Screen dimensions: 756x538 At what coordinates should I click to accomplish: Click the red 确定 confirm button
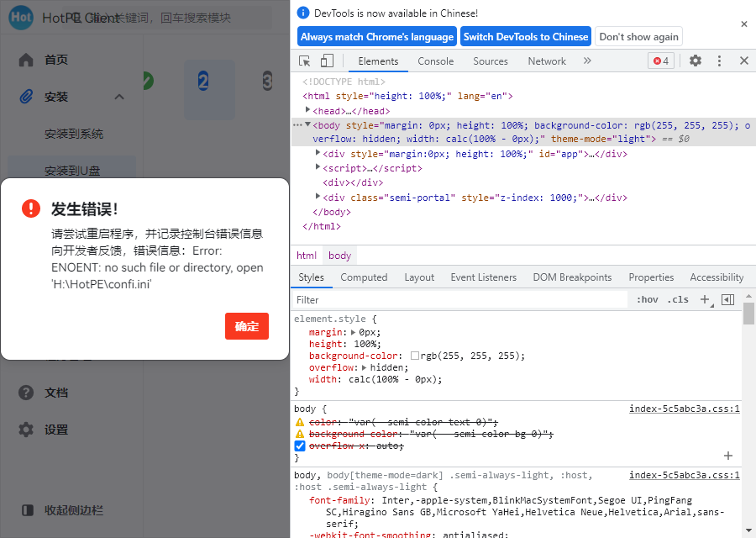247,326
